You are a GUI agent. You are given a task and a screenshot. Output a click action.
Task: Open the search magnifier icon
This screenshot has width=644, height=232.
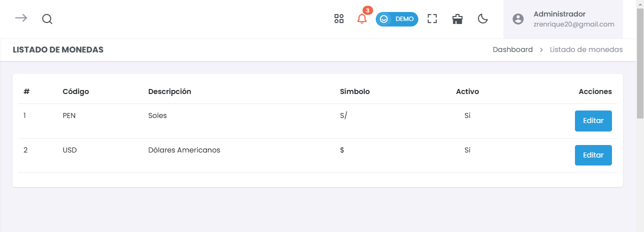click(47, 19)
